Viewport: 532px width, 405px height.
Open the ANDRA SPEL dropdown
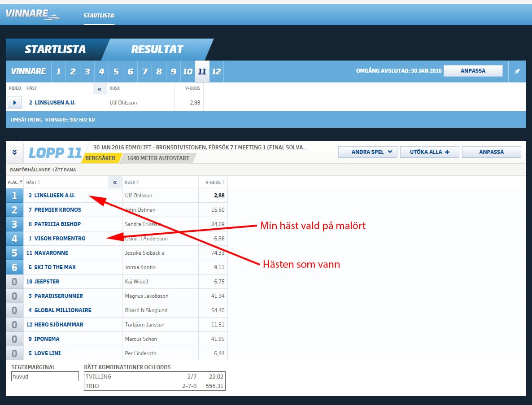[367, 152]
